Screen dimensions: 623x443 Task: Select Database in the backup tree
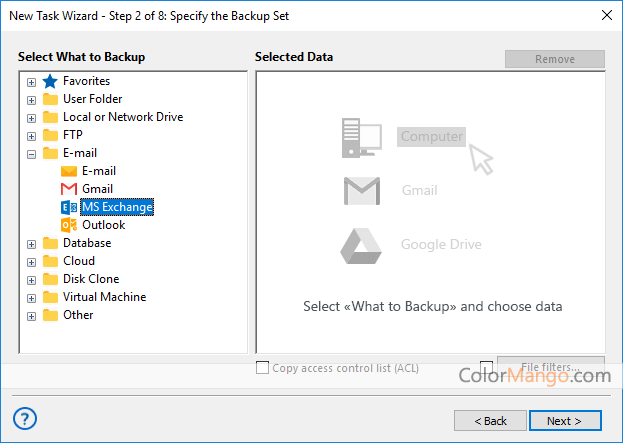pos(87,243)
